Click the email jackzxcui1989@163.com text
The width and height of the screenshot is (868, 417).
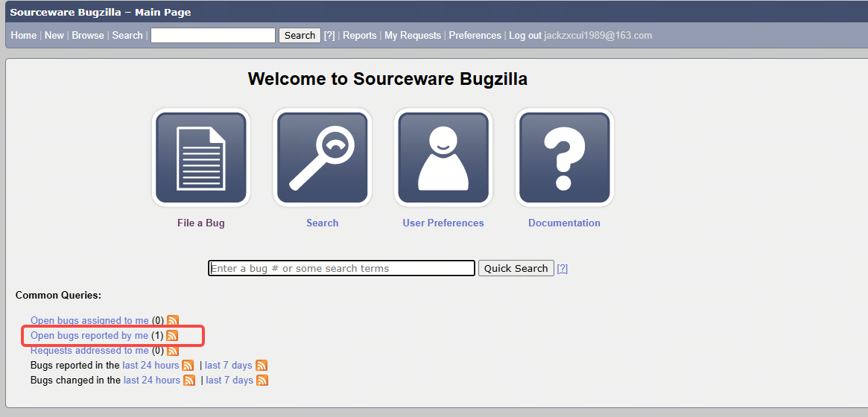(x=598, y=36)
